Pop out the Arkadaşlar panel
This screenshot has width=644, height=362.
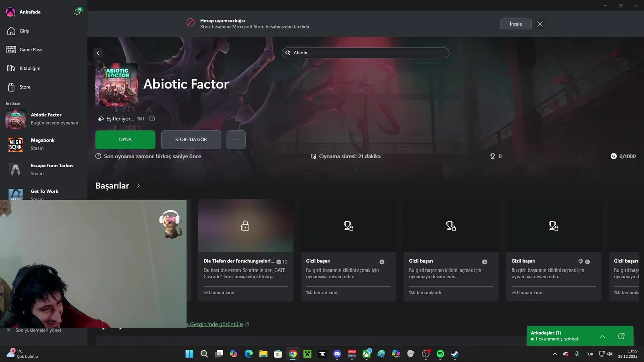coord(621,336)
